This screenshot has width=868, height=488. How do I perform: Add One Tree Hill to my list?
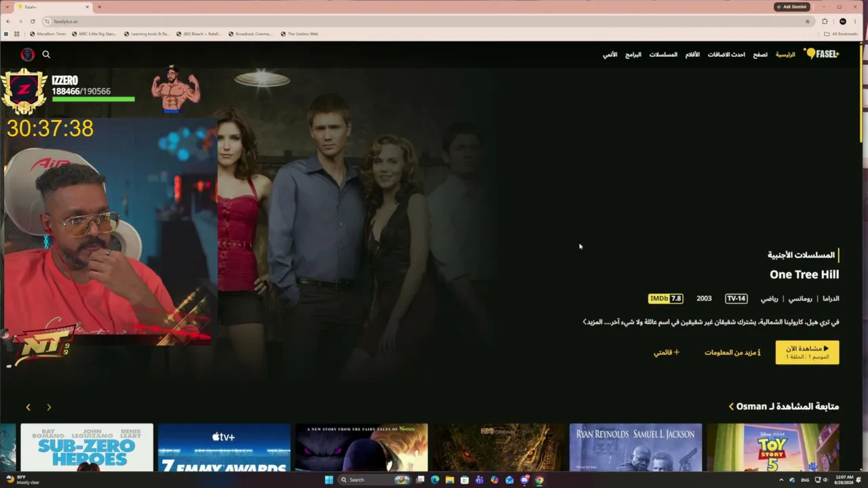pos(667,352)
